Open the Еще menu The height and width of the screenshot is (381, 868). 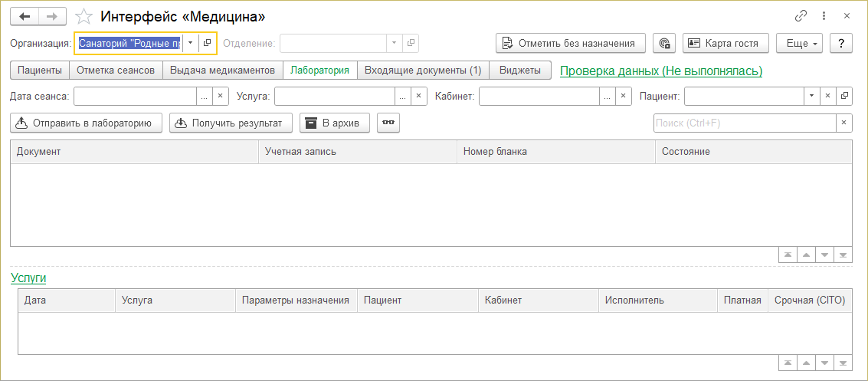click(799, 43)
